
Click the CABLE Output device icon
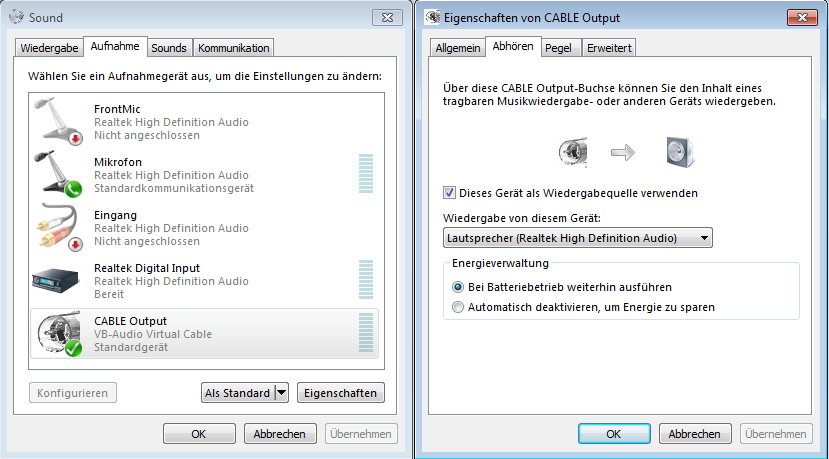pos(59,334)
